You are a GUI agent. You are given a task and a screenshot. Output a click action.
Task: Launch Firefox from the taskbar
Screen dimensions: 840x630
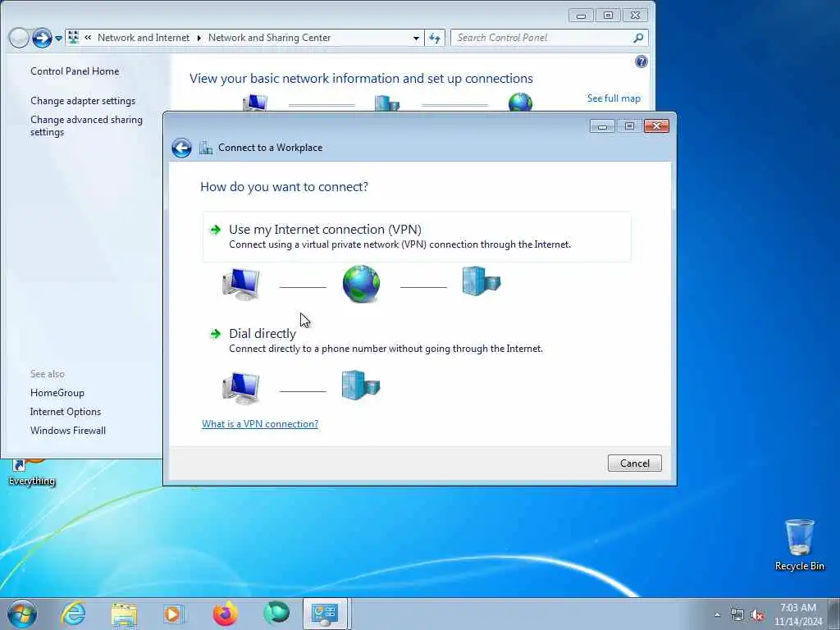click(226, 614)
